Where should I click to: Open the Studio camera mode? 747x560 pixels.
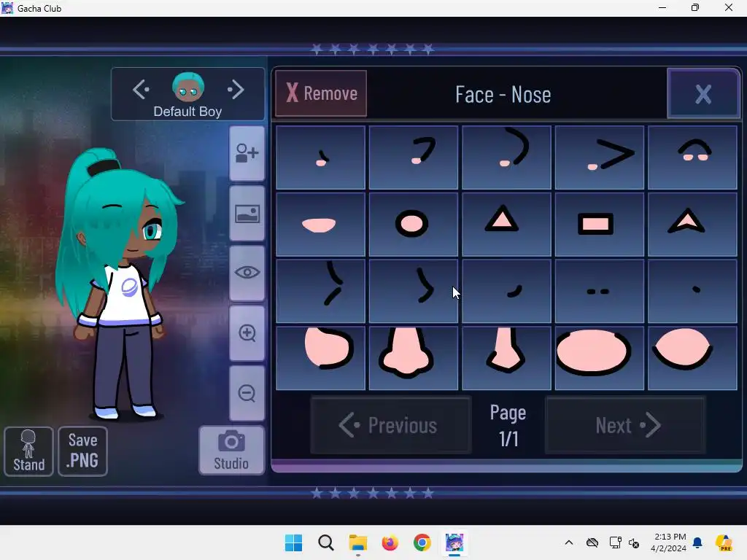pos(231,450)
